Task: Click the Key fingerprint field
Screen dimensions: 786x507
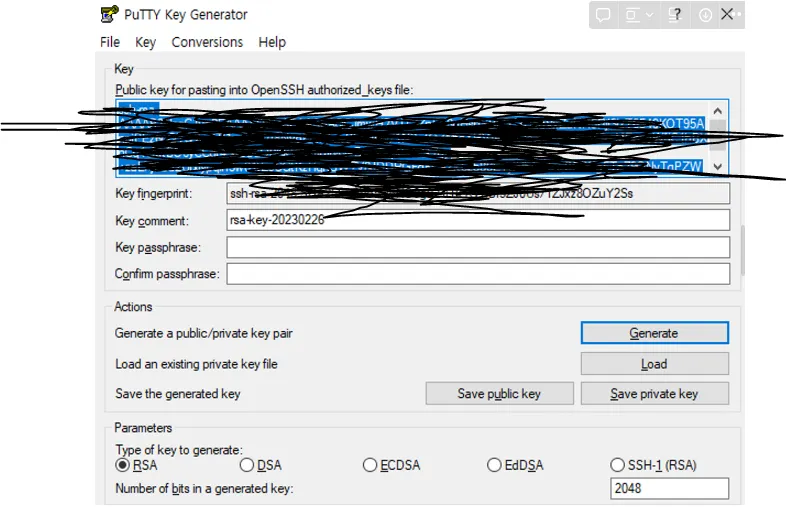Action: tap(478, 194)
